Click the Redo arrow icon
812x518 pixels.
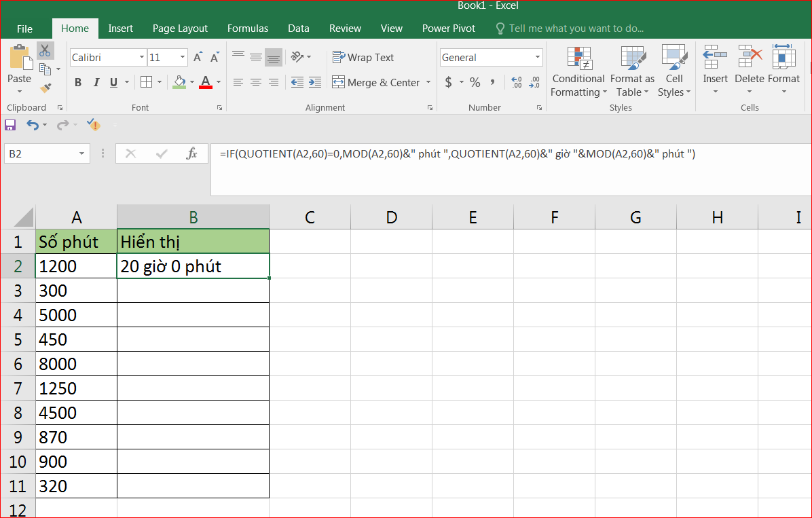pos(62,125)
